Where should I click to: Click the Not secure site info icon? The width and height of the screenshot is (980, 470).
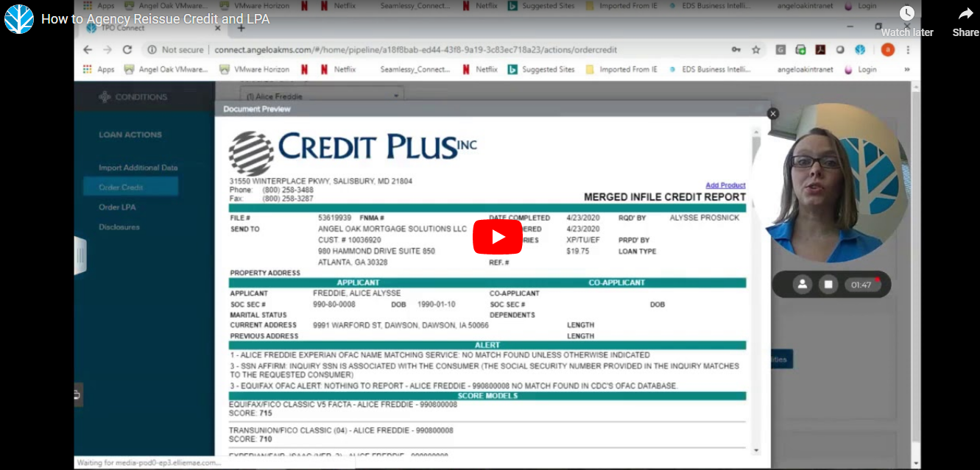(152, 50)
